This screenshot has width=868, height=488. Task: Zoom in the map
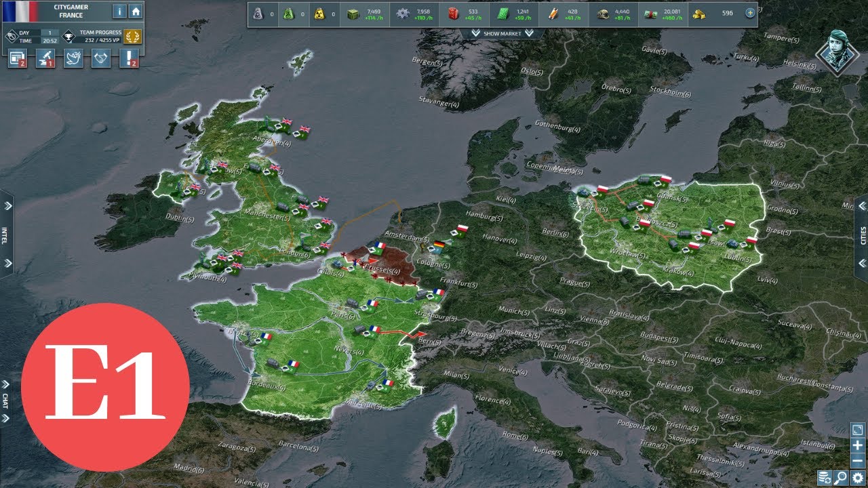click(x=857, y=445)
